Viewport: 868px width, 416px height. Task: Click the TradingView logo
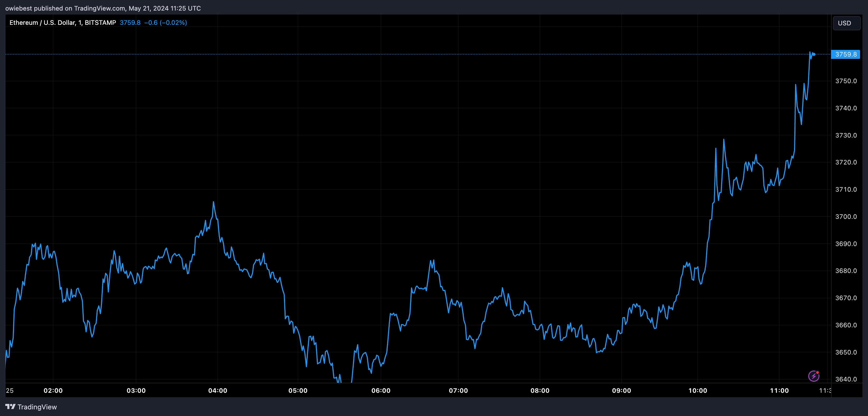31,407
